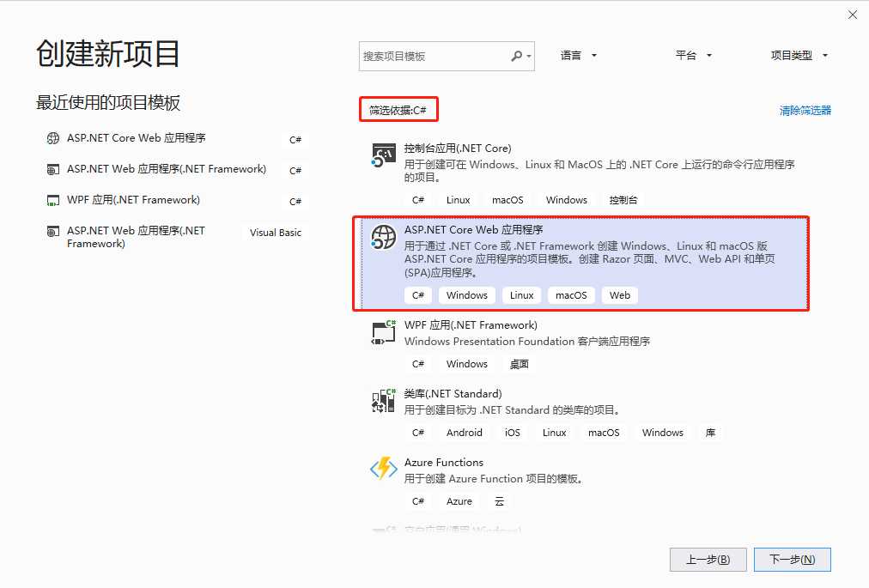Click the WPF description Windows Presentation Foundation text

pos(526,342)
